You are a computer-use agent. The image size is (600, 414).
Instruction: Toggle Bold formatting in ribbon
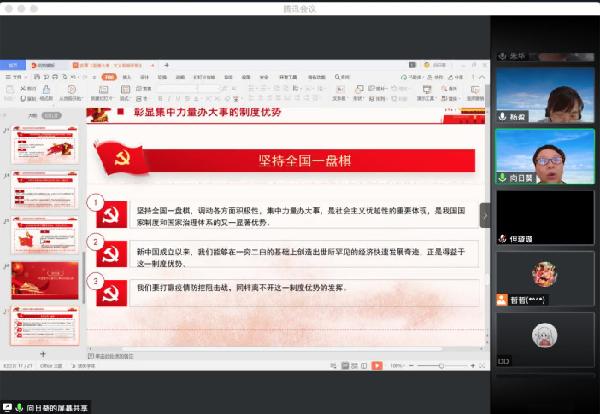tap(160, 98)
